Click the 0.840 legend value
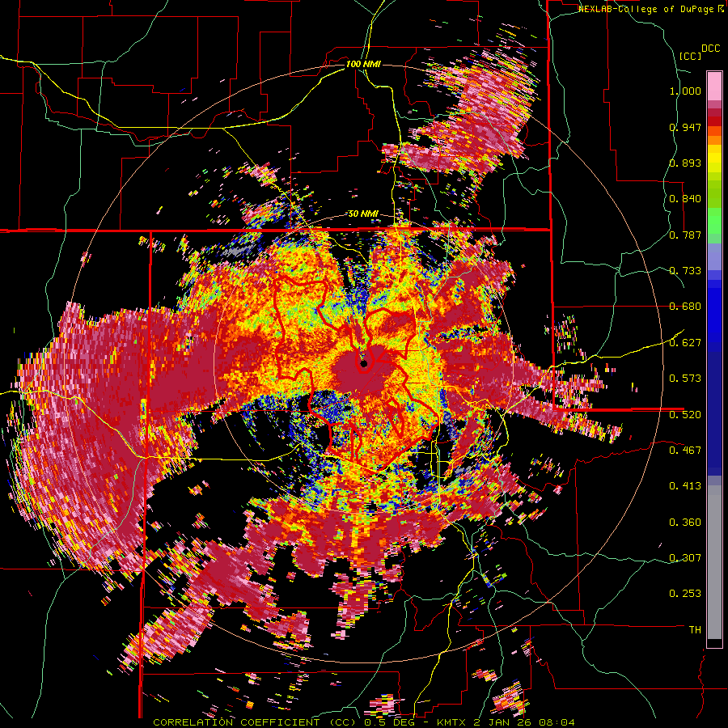 (x=685, y=199)
